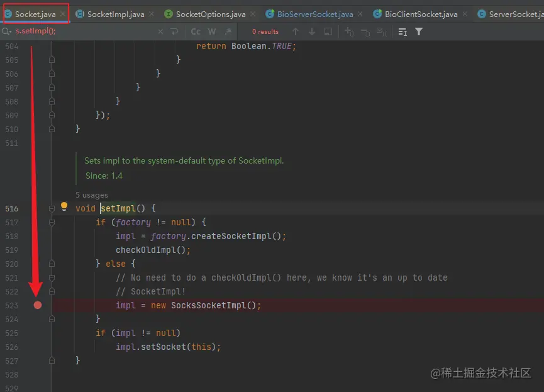Click the BioServerSocket.java file icon

270,14
